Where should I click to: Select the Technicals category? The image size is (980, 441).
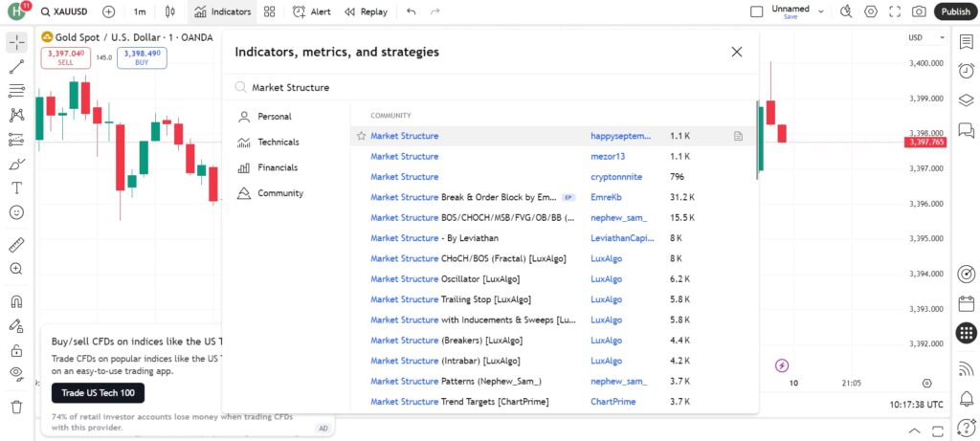point(278,143)
